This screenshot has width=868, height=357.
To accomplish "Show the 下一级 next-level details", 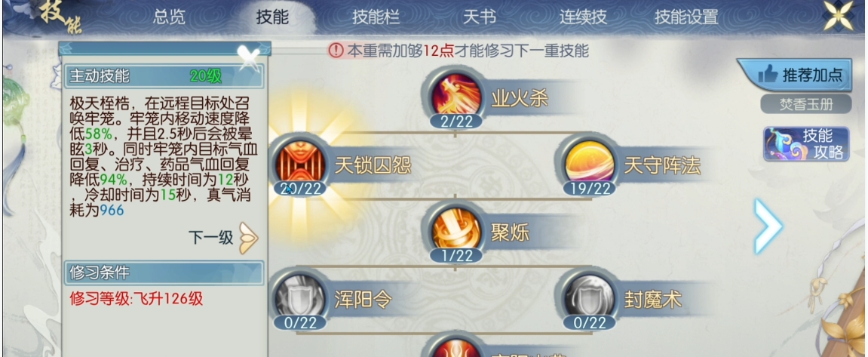I will [224, 238].
